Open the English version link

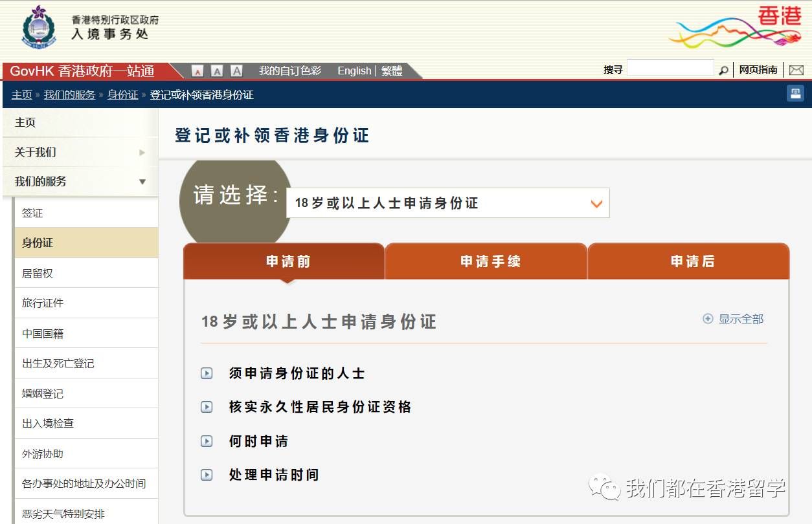(x=354, y=71)
